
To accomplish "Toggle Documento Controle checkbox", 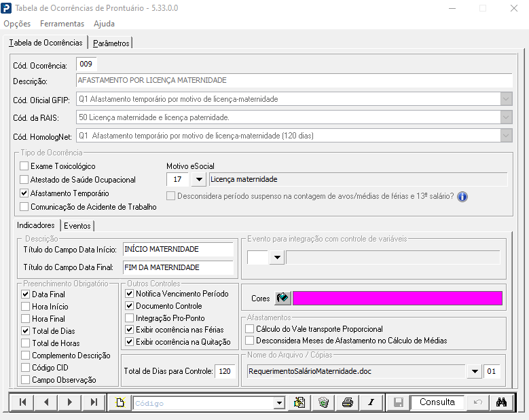I will click(x=129, y=306).
